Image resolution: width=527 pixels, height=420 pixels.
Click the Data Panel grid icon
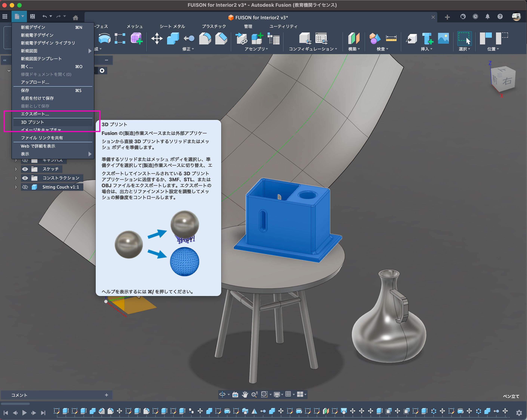[x=5, y=17]
